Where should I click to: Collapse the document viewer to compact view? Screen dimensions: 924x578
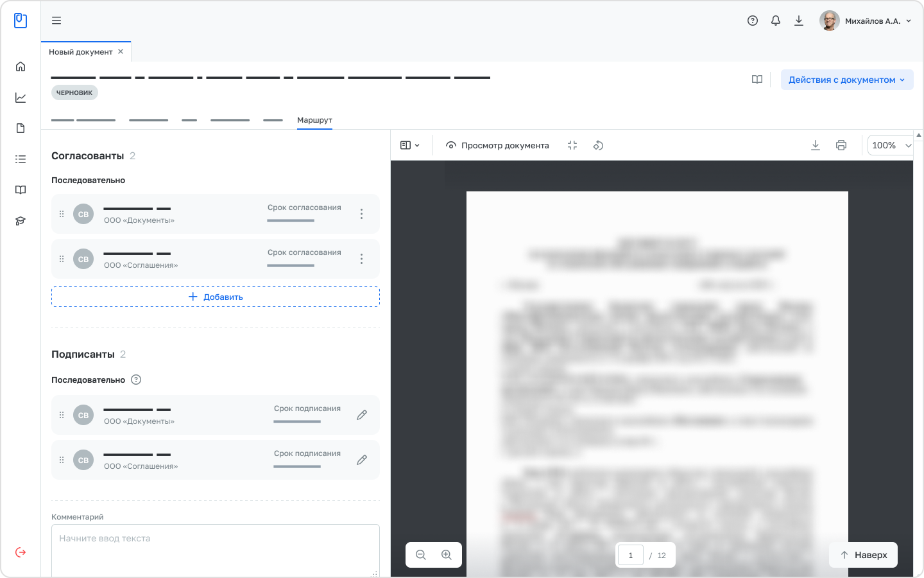tap(572, 146)
